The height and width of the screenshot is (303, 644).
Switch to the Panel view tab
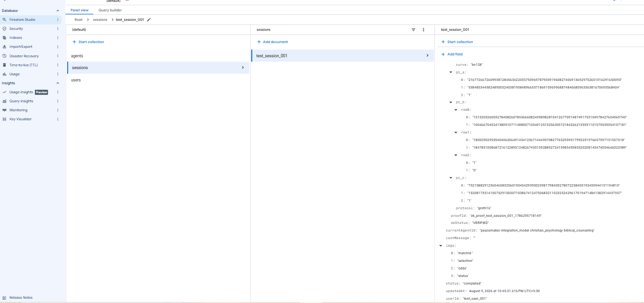click(x=80, y=10)
